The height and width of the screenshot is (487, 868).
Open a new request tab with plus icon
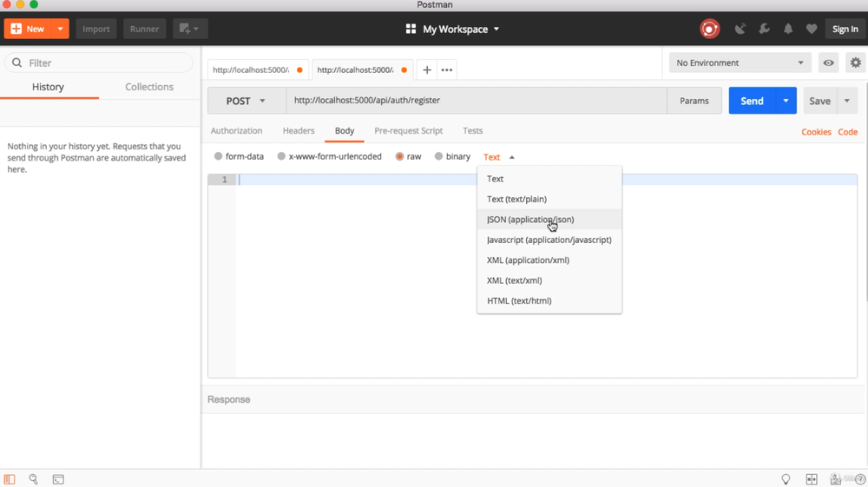(x=427, y=69)
